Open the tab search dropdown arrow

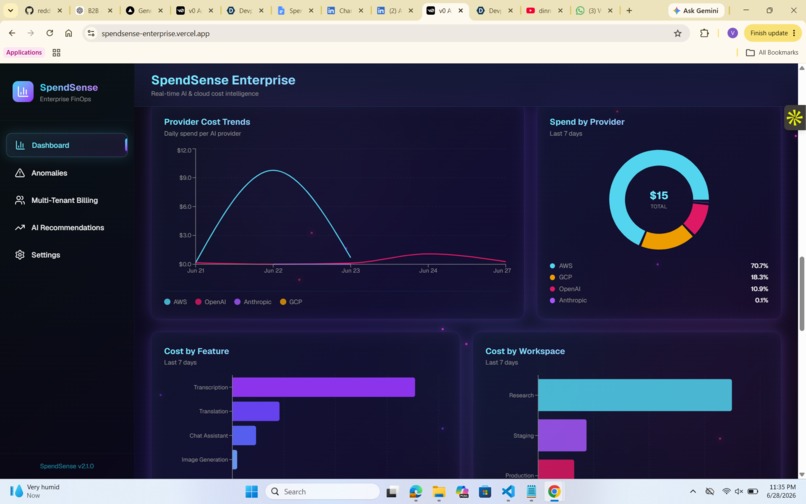pyautogui.click(x=10, y=10)
